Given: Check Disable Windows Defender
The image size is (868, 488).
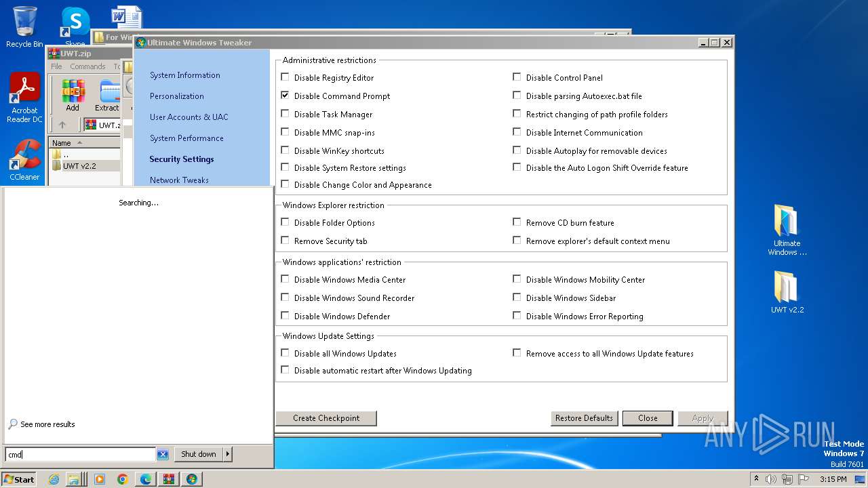Looking at the screenshot, I should (x=285, y=316).
